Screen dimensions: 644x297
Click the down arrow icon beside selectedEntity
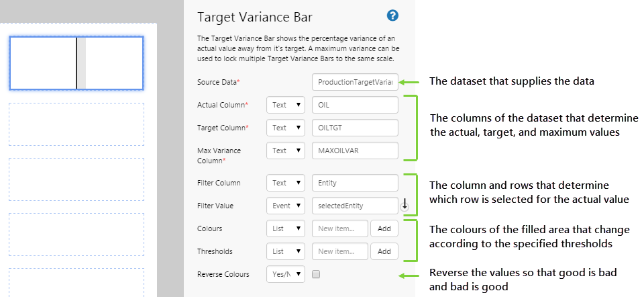tap(405, 206)
